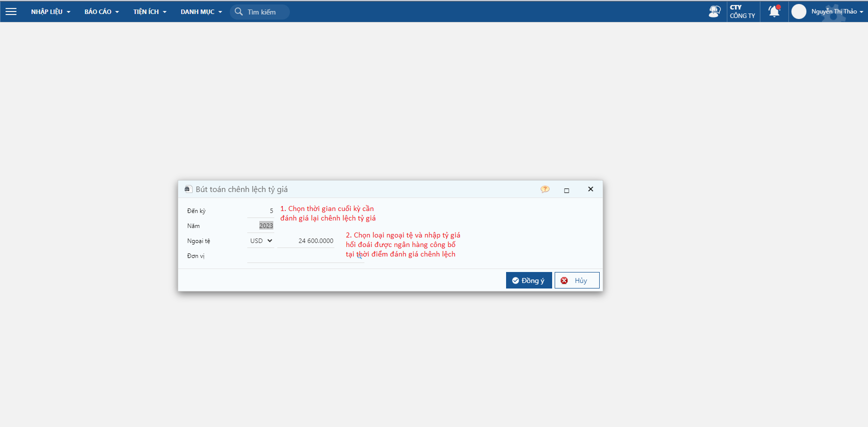This screenshot has width=868, height=427.
Task: Close the Bút toán chênh lệch tỷ giá dialog
Action: click(x=591, y=189)
